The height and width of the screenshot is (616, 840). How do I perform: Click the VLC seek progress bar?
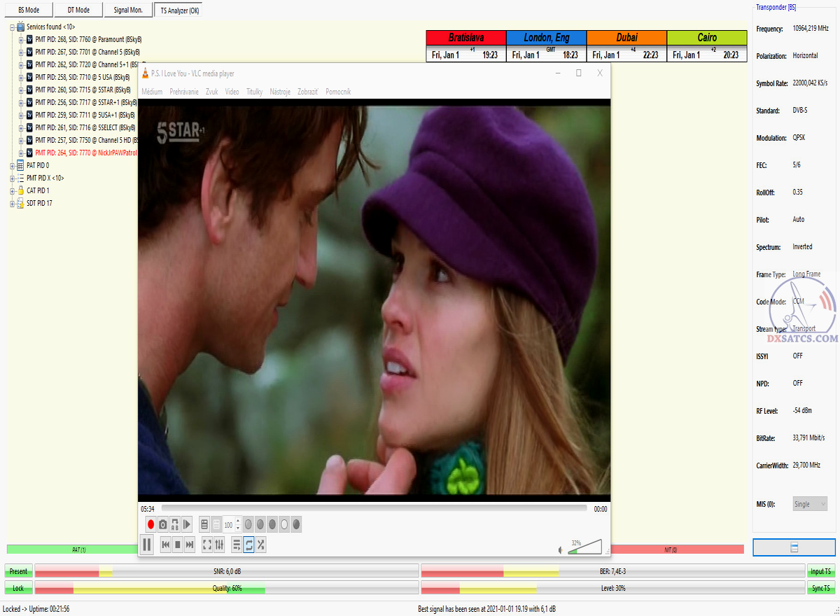(x=374, y=509)
